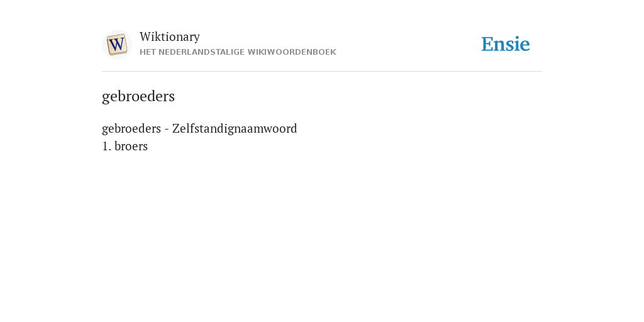644x322 pixels.
Task: Select the 'HET NEDERLANDSTALIGE WIKIWOORDENBOEK' subtitle
Action: (x=238, y=52)
